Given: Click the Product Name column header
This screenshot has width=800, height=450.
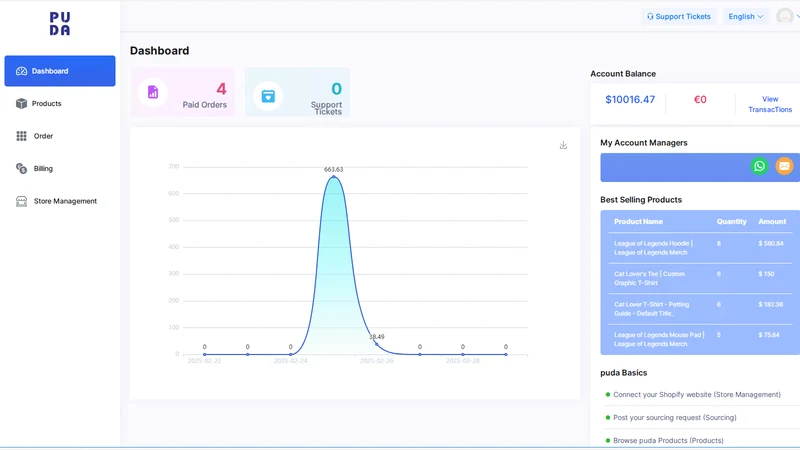Looking at the screenshot, I should pyautogui.click(x=638, y=221).
